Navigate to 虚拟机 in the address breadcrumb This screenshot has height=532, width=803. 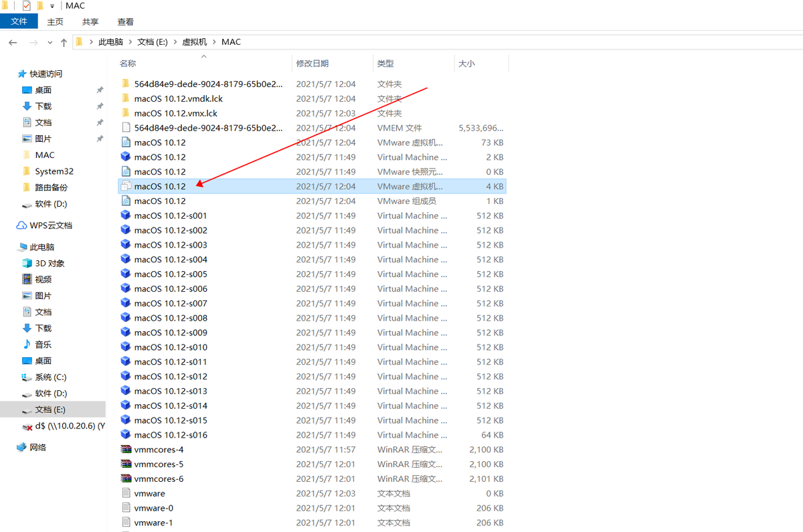click(x=195, y=42)
